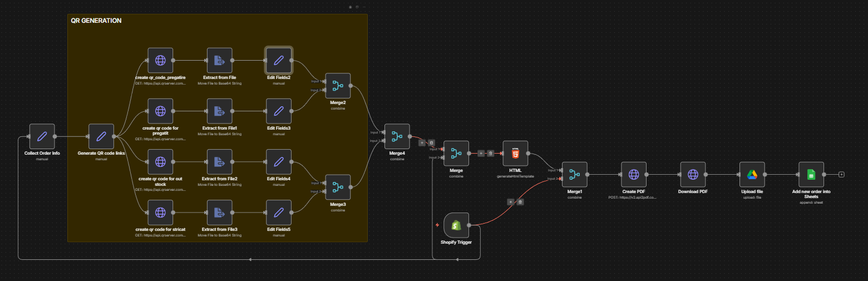Open the create qr code for stricat node
868x281 pixels.
click(x=160, y=213)
